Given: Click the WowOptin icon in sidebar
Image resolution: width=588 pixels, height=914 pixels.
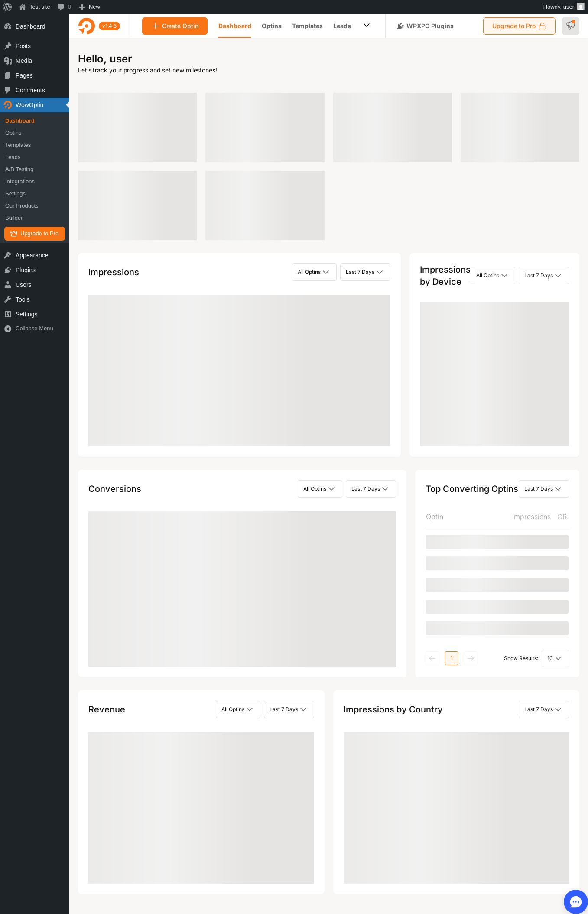Looking at the screenshot, I should click(8, 105).
